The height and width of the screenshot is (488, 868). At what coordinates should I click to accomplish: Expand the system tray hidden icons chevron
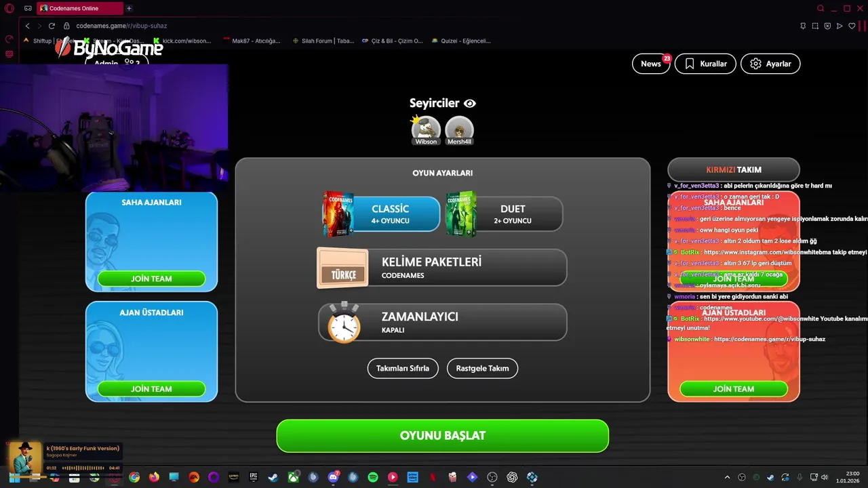(x=727, y=477)
